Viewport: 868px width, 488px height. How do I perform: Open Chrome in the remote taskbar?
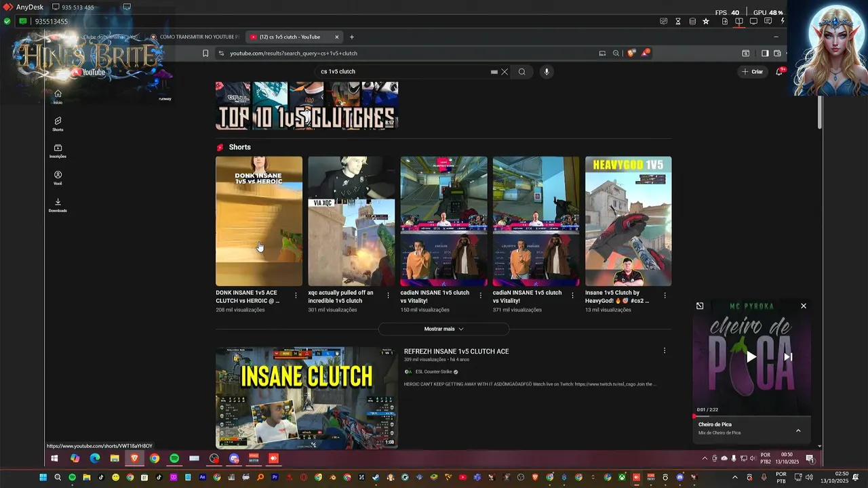155,458
